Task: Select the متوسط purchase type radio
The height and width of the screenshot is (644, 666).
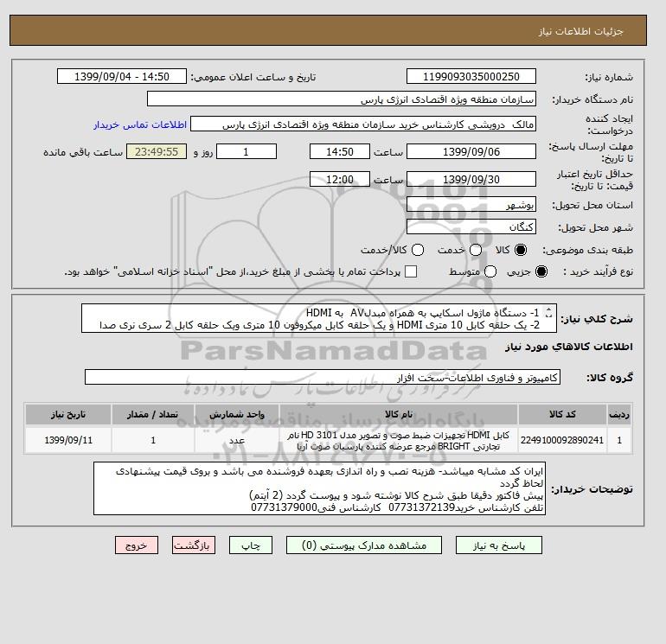Action: pos(490,271)
